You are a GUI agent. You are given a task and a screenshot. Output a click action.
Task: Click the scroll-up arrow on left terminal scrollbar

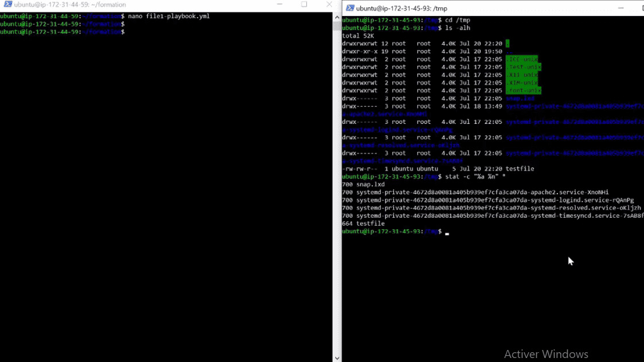click(337, 17)
